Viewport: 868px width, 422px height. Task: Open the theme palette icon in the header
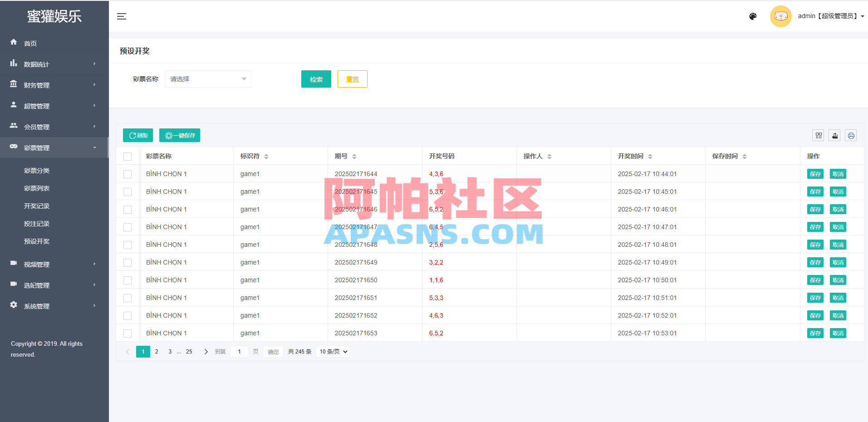click(753, 16)
